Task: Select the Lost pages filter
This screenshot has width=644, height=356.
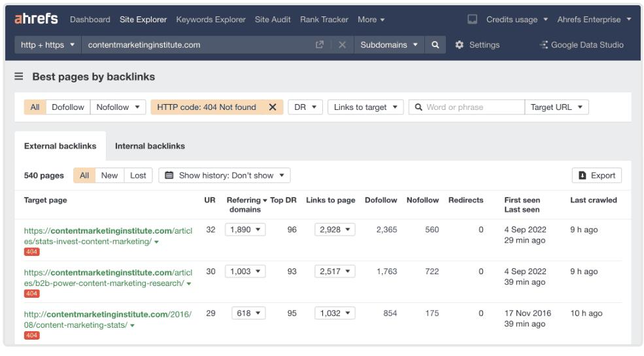Action: (138, 175)
